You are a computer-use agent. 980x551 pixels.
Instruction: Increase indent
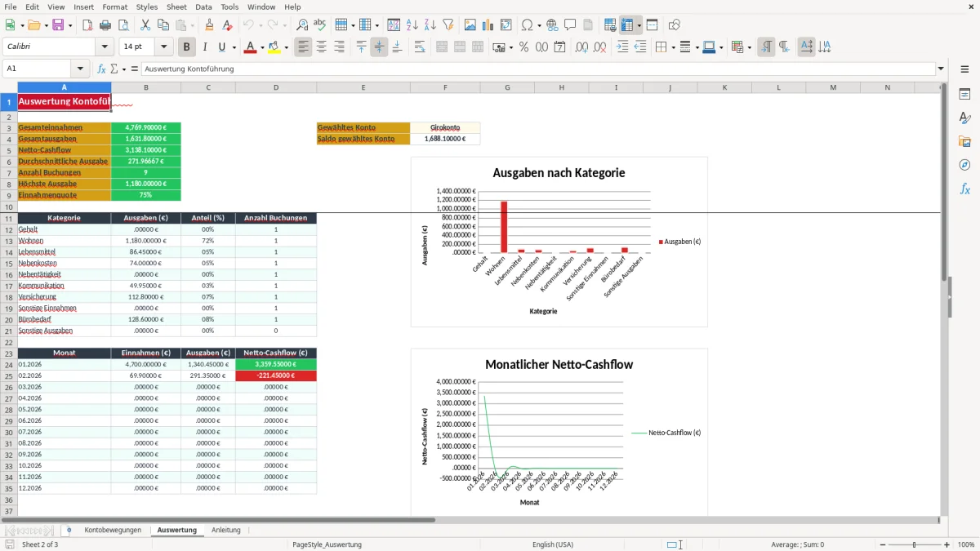(x=622, y=47)
